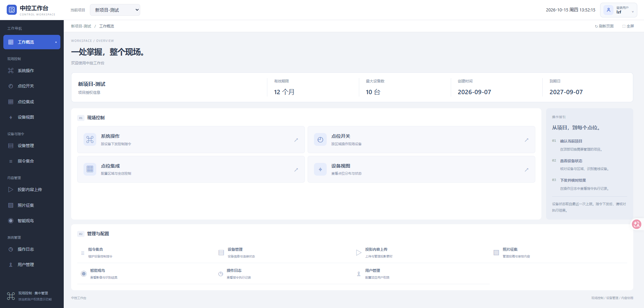The image size is (644, 308).
Task: Open the 当前项目 project dropdown
Action: pos(115,10)
